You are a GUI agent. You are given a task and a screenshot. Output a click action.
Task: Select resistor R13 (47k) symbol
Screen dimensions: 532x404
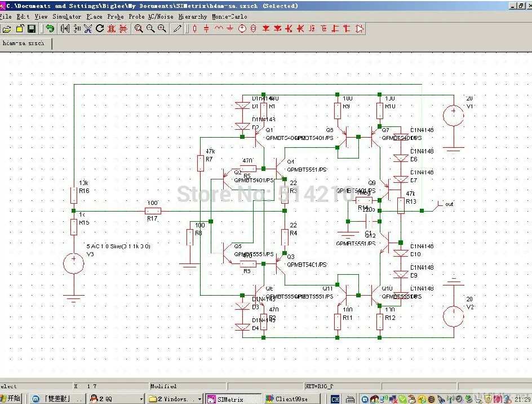pos(401,205)
